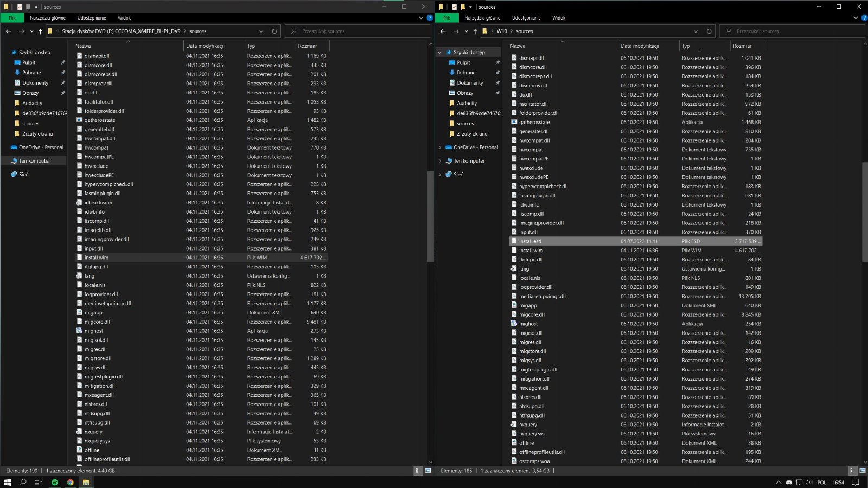Go up one level in right W10 window
The image size is (868, 488).
pyautogui.click(x=475, y=31)
